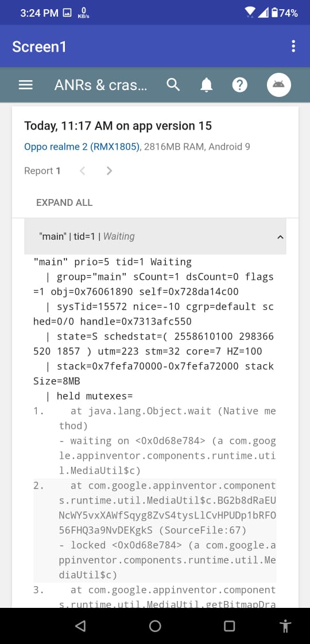
Task: Go to previous report arrow
Action: point(82,171)
